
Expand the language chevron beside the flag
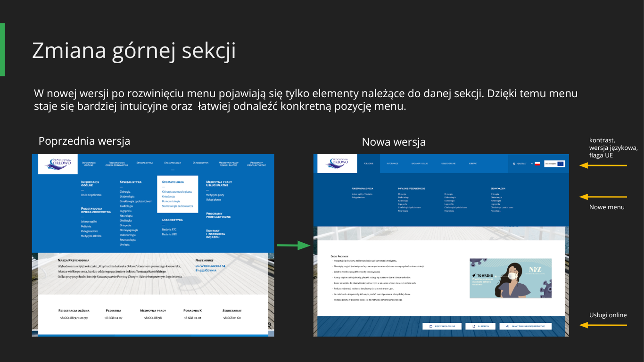click(532, 164)
